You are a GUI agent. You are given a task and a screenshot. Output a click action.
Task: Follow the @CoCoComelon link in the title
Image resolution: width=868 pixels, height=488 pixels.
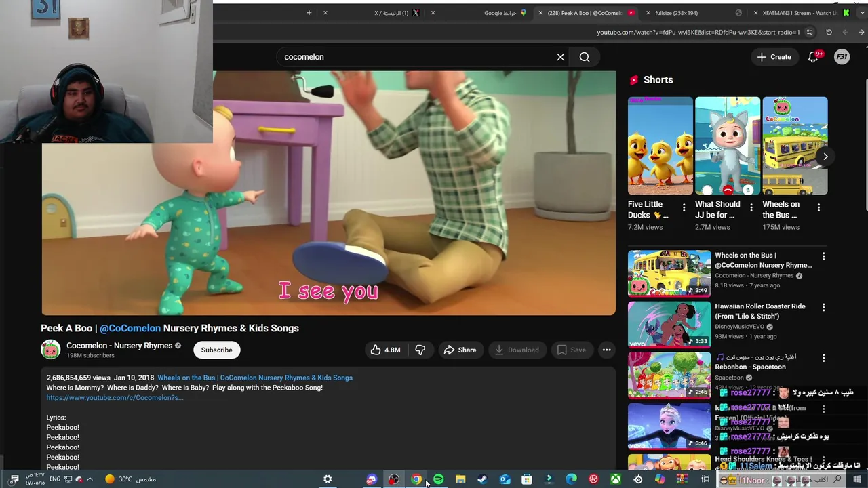[x=130, y=328]
